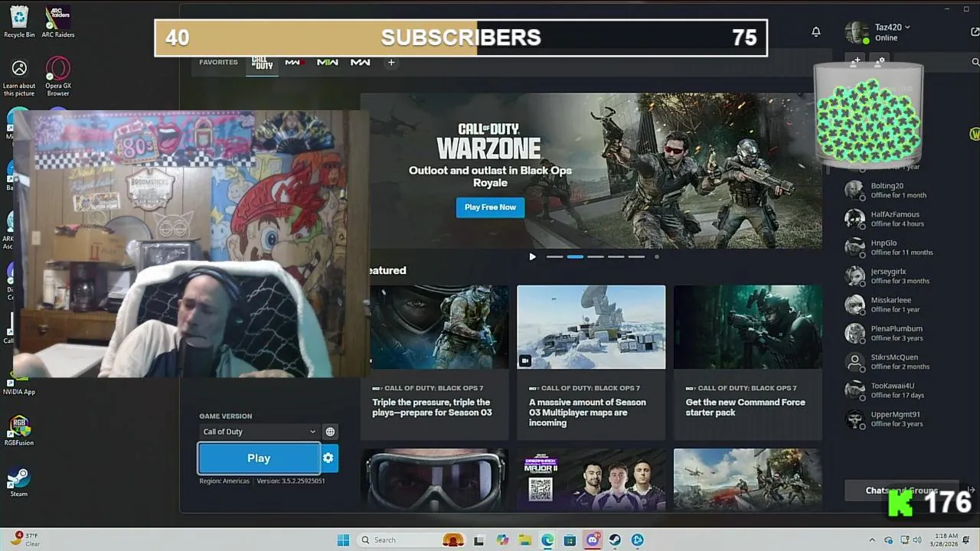The height and width of the screenshot is (551, 980).
Task: Select the MWIII game tab
Action: [x=295, y=62]
